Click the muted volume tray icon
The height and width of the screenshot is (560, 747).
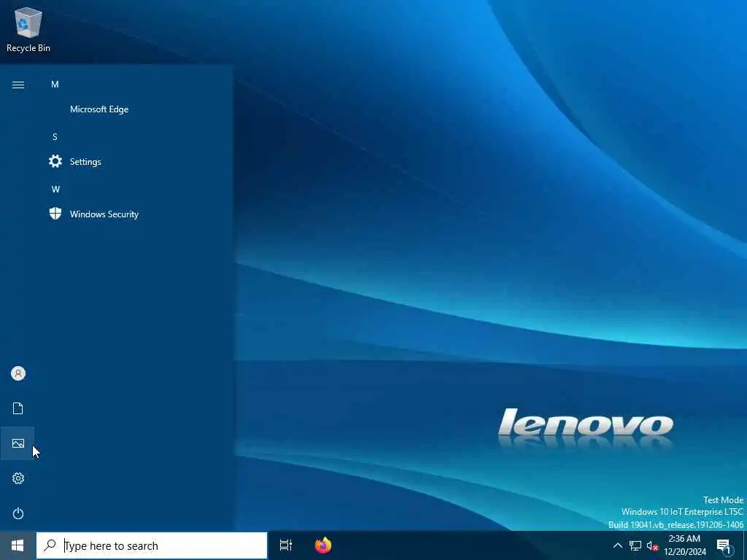(652, 545)
